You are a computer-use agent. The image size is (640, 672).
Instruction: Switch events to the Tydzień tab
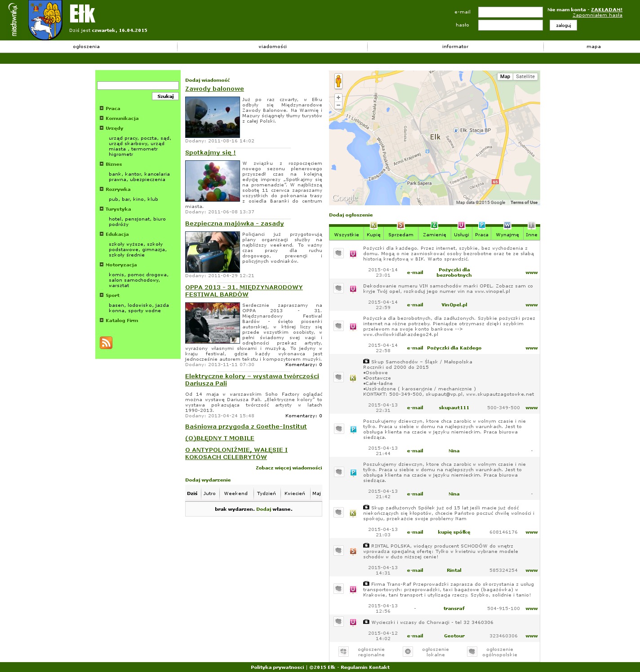(267, 494)
